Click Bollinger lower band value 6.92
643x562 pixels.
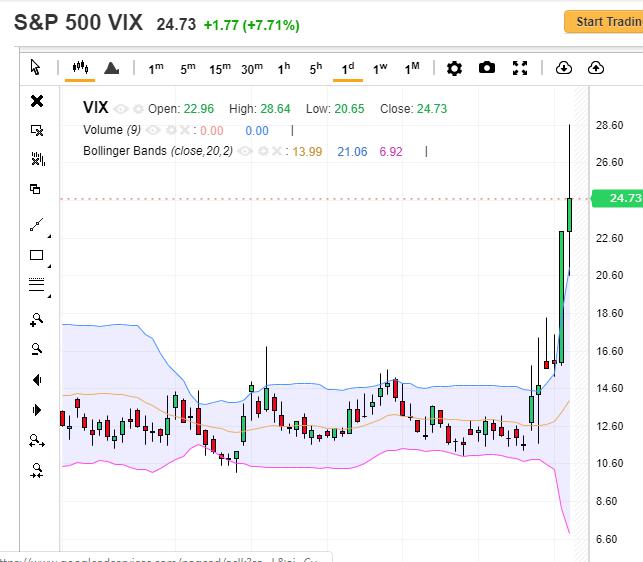[x=391, y=152]
